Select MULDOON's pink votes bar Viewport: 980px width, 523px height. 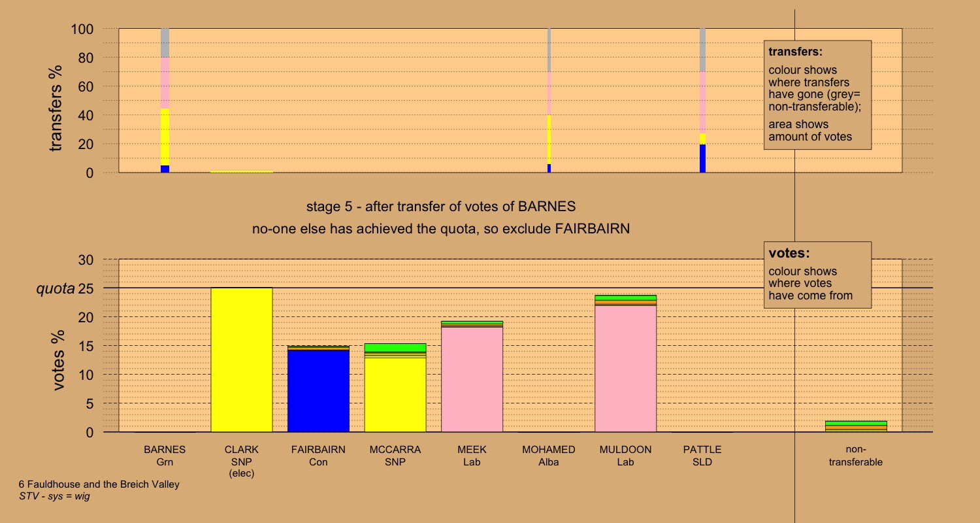pyautogui.click(x=625, y=369)
